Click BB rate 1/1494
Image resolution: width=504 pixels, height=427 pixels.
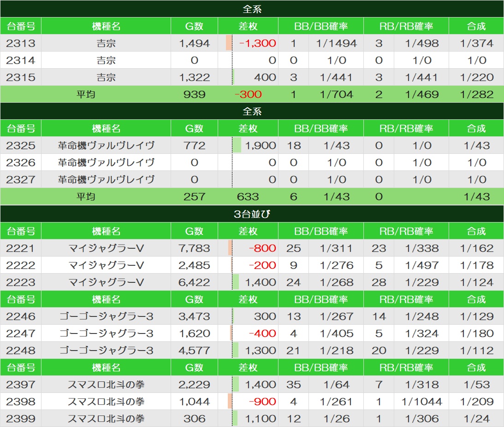(x=336, y=43)
